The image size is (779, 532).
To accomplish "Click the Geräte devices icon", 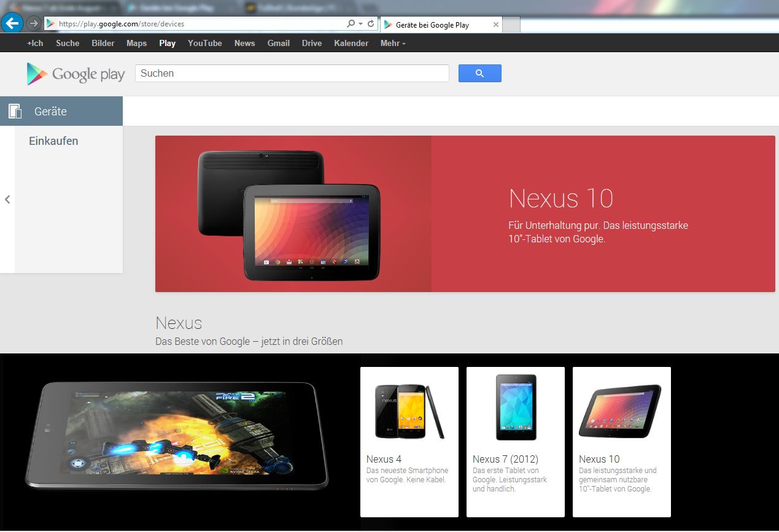I will coord(15,111).
